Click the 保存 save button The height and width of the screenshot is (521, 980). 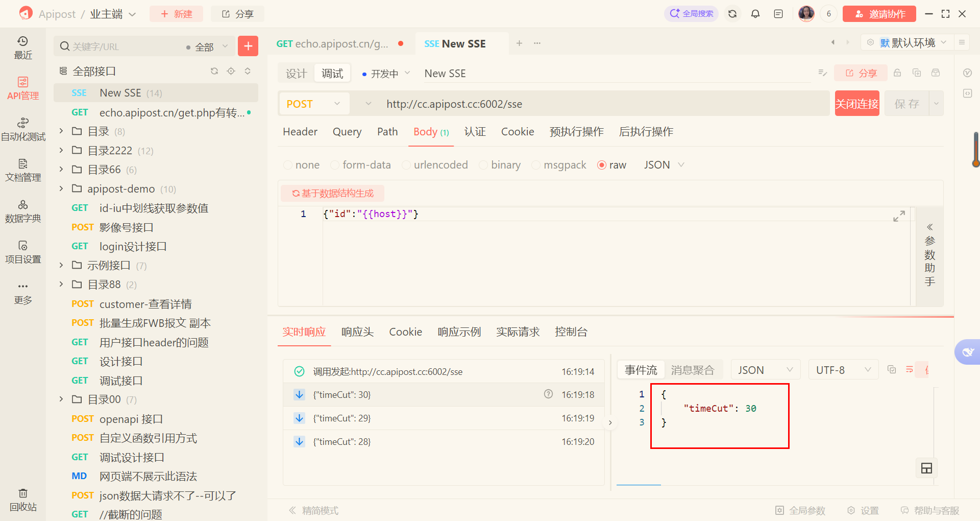tap(907, 104)
